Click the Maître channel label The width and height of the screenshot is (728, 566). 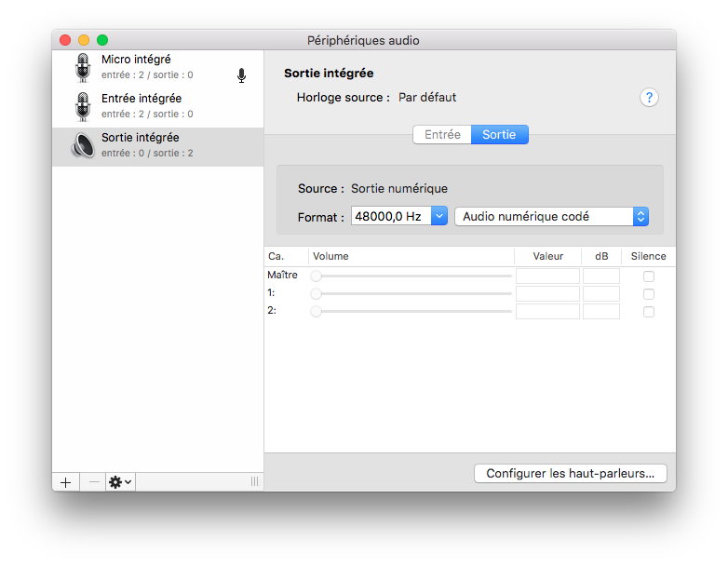click(282, 275)
